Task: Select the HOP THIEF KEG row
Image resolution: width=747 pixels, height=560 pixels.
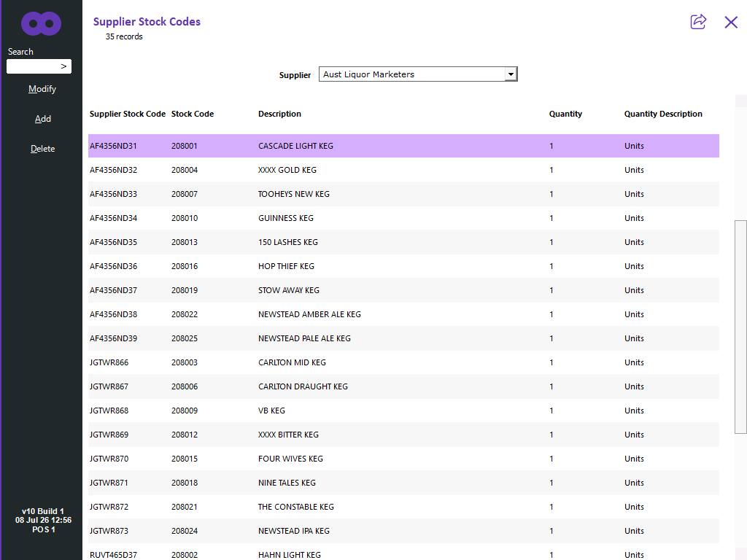Action: coord(403,266)
